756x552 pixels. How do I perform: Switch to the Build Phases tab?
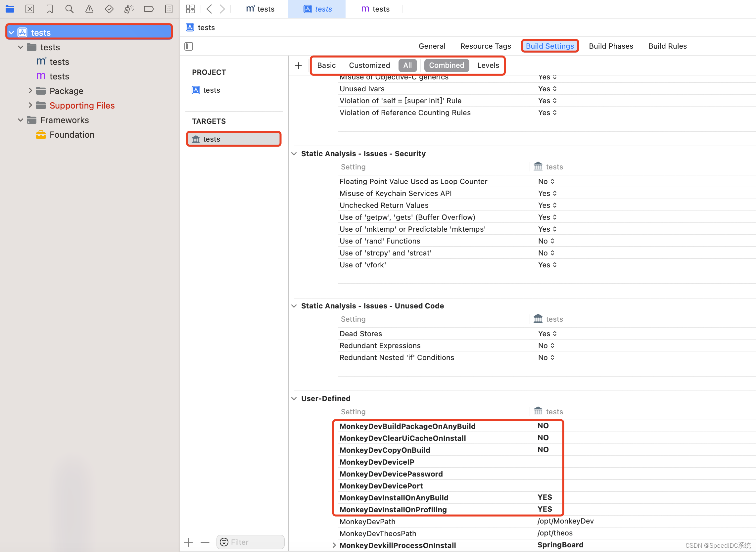(611, 46)
